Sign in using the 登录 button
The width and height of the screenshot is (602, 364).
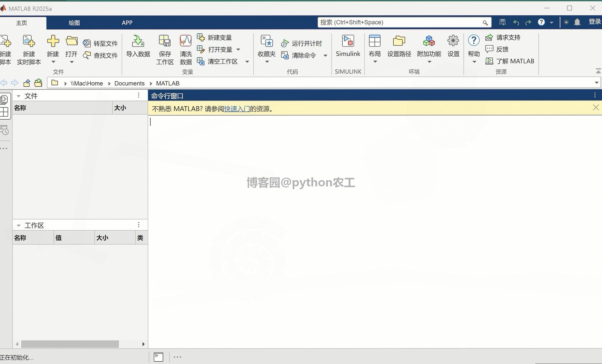pyautogui.click(x=595, y=22)
